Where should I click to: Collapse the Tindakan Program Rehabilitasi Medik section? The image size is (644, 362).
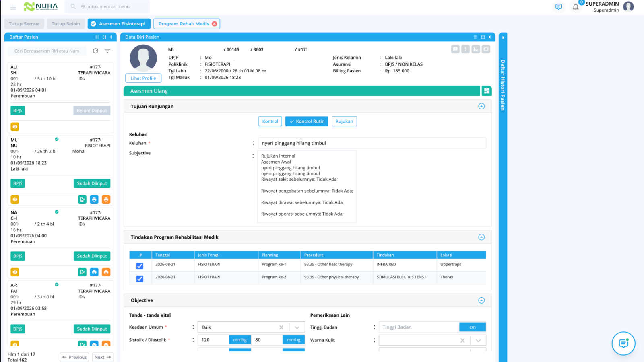coord(481,237)
